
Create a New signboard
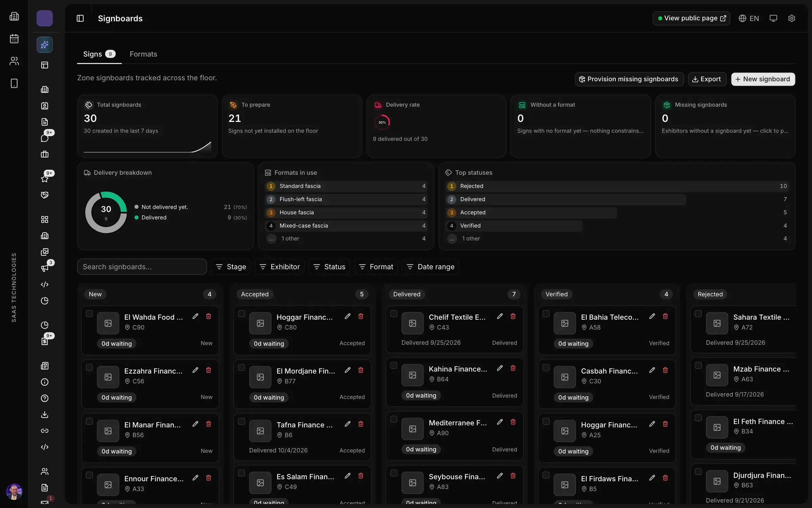[x=763, y=79]
